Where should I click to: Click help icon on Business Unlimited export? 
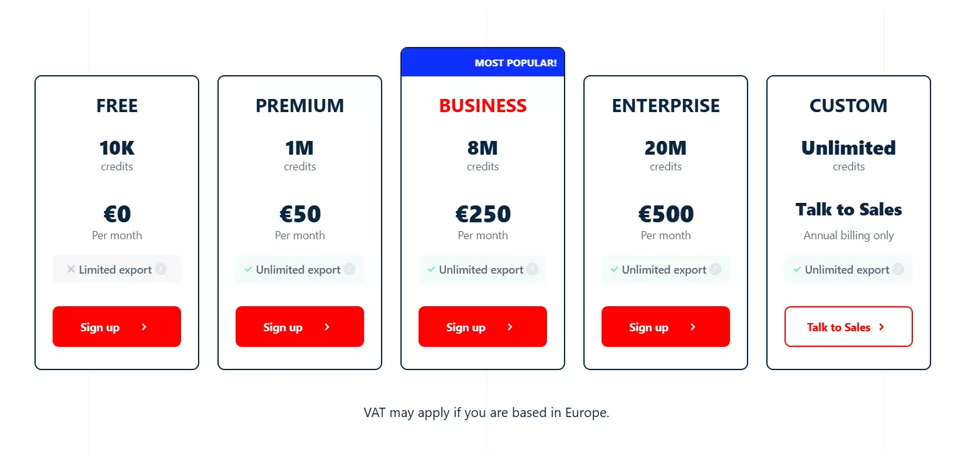[x=533, y=269]
